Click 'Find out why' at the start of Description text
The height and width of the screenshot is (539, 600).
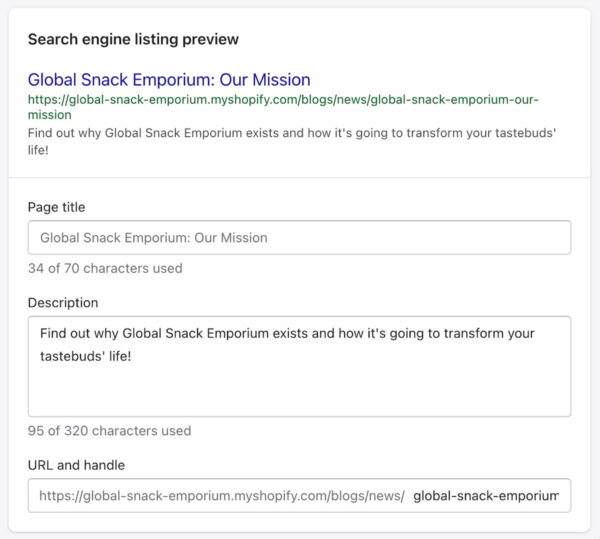click(79, 333)
